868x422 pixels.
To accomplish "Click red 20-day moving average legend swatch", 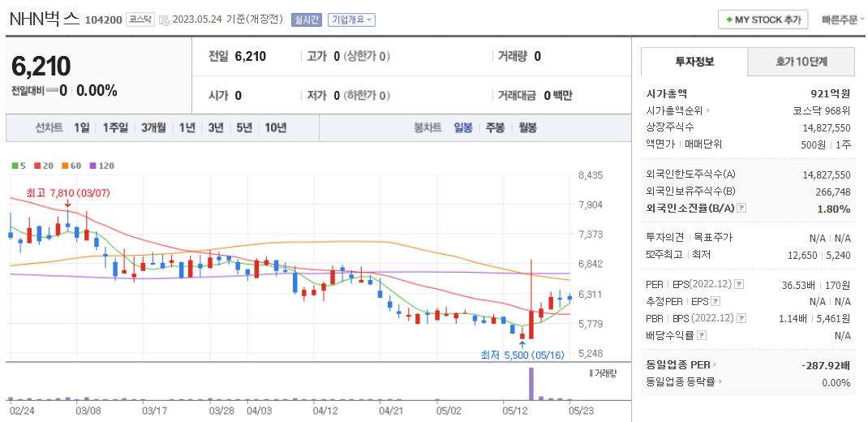I will (x=37, y=165).
